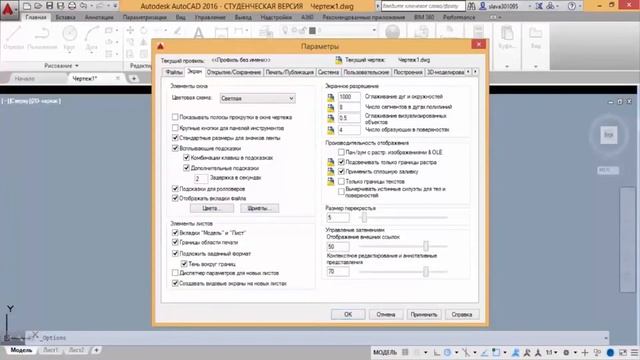Click the ViewCube in drawing area
This screenshot has width=640, height=360.
point(608,135)
